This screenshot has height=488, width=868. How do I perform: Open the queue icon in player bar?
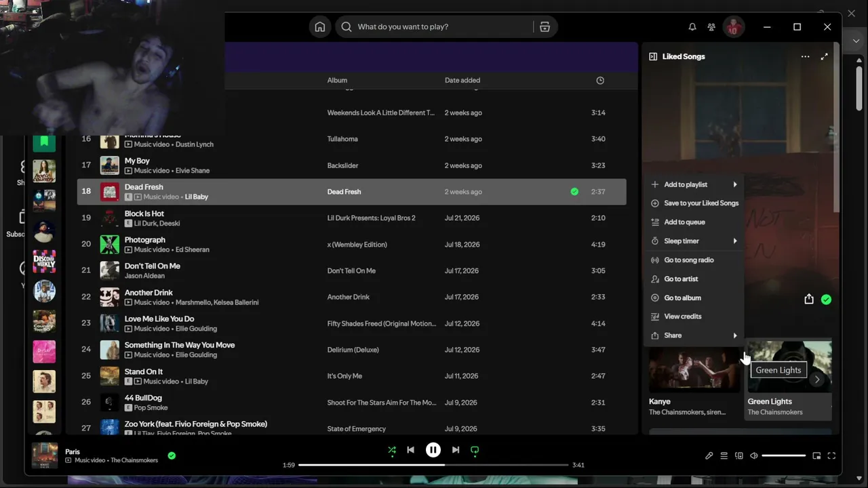pos(724,456)
